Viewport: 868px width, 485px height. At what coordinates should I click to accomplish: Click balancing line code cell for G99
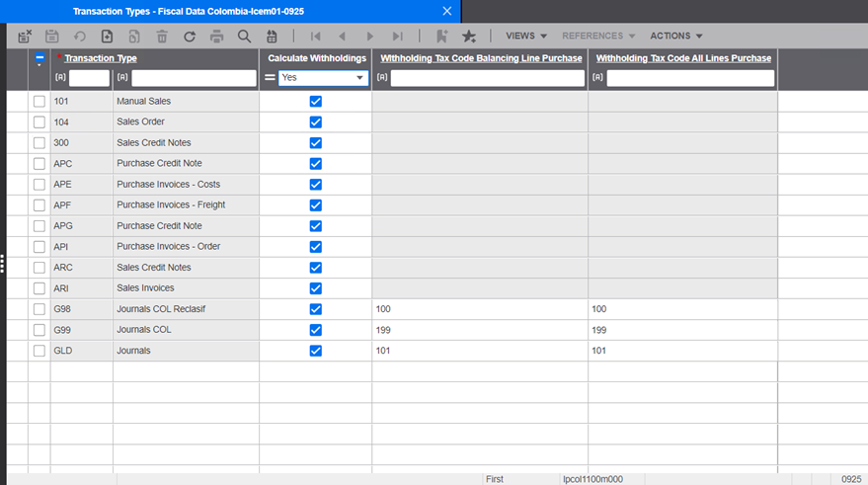pos(479,330)
